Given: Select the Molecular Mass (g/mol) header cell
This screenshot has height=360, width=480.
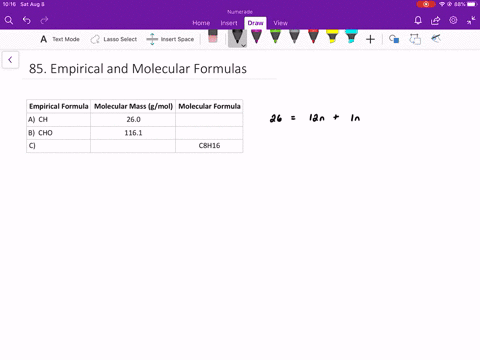Looking at the screenshot, I should [x=133, y=106].
